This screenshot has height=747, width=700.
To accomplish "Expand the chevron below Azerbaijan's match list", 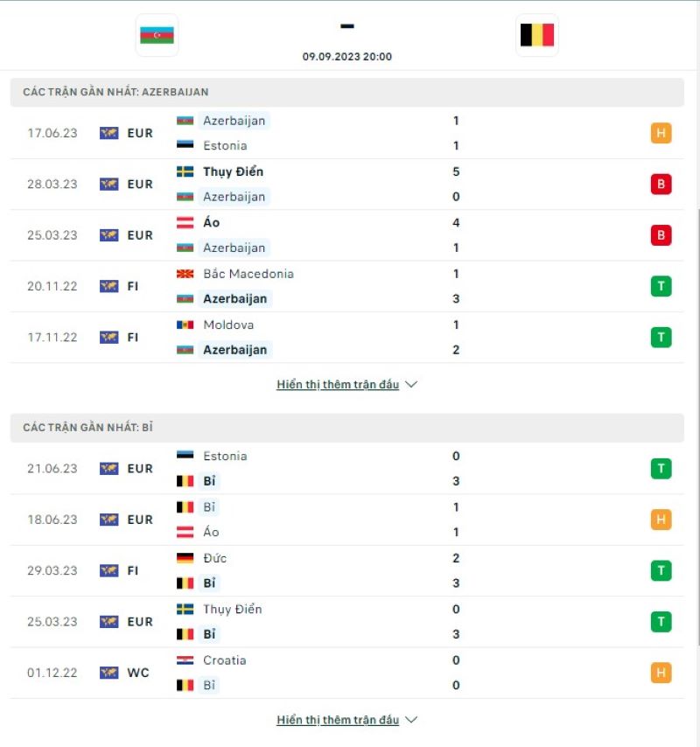I will coord(410,383).
